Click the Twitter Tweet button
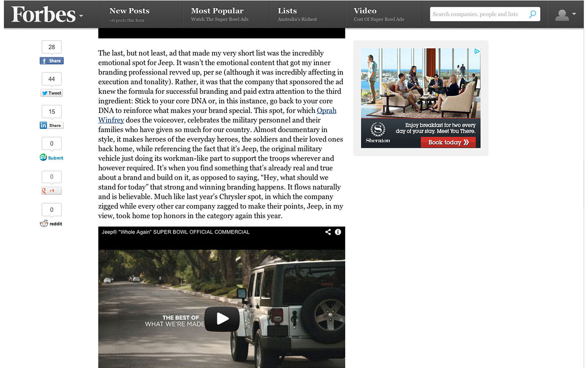This screenshot has width=588, height=368. [51, 93]
